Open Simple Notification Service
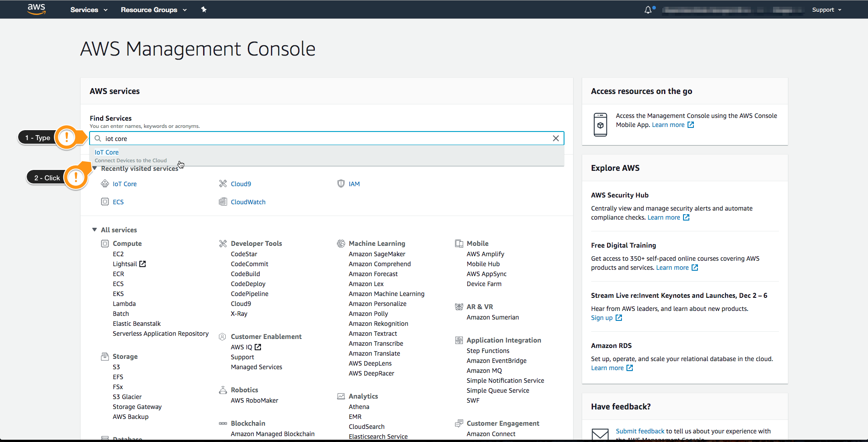868x442 pixels. 505,381
